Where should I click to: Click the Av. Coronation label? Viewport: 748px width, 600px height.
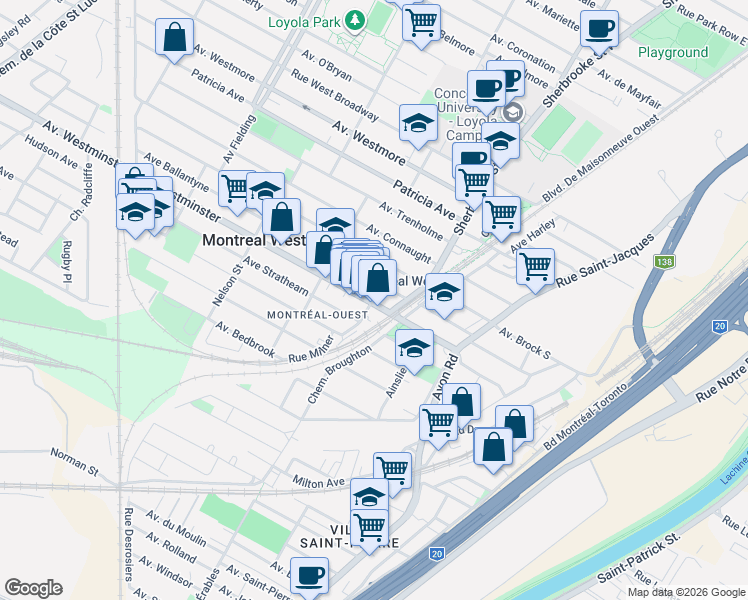[522, 52]
